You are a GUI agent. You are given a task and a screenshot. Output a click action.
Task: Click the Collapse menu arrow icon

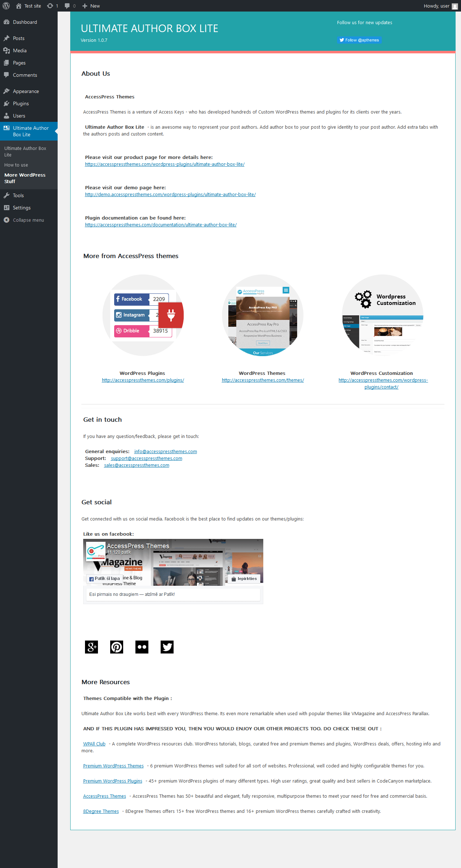tap(6, 220)
